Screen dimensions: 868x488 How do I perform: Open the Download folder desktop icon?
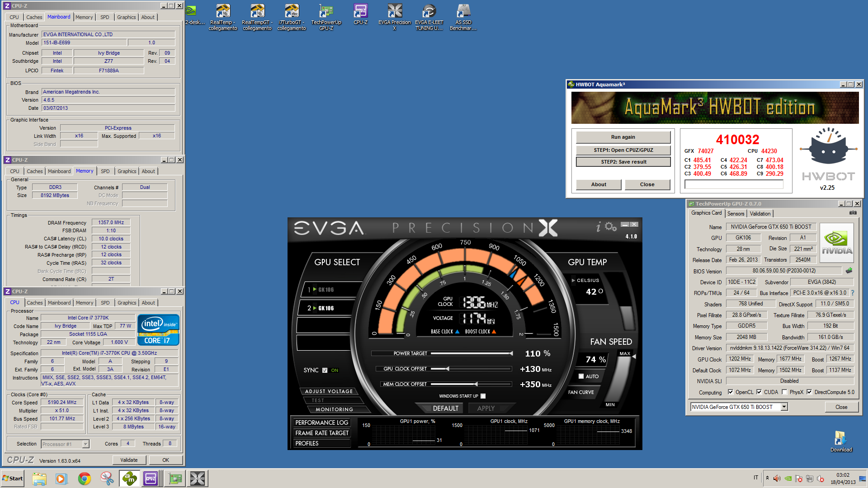(x=841, y=441)
